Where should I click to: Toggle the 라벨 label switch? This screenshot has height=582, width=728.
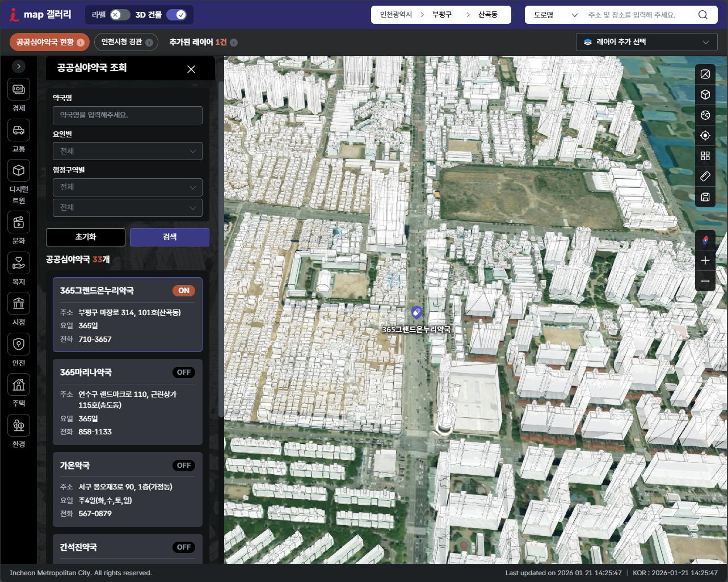pyautogui.click(x=120, y=15)
